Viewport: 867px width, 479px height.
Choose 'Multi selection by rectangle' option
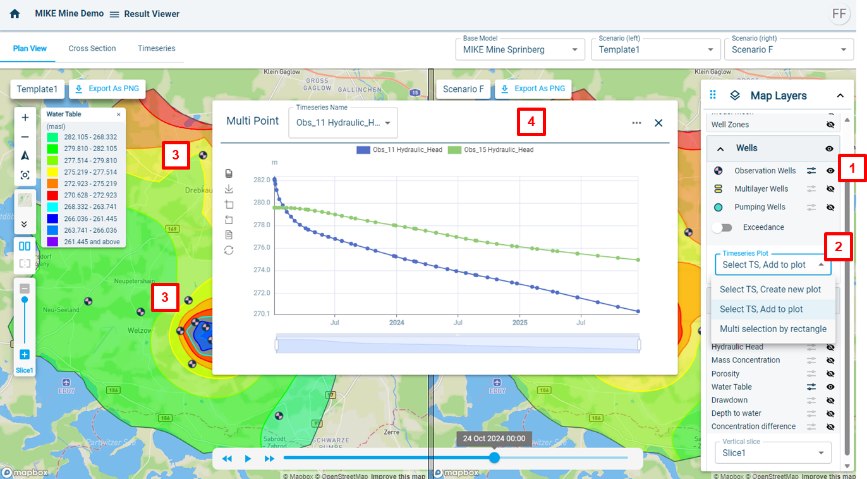[772, 329]
